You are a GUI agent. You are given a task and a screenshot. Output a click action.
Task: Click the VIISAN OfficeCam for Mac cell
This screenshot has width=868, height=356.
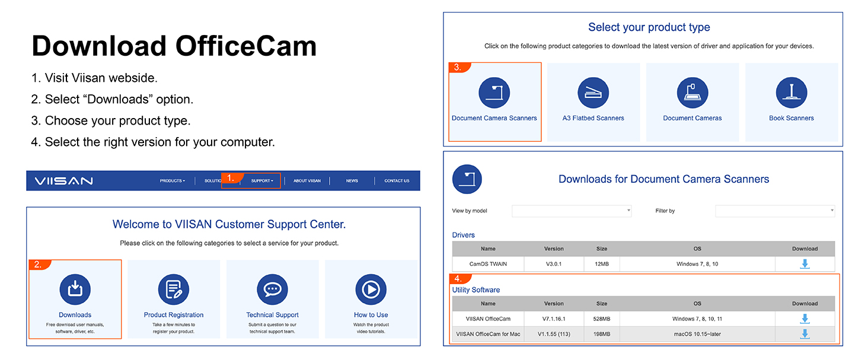(x=488, y=334)
